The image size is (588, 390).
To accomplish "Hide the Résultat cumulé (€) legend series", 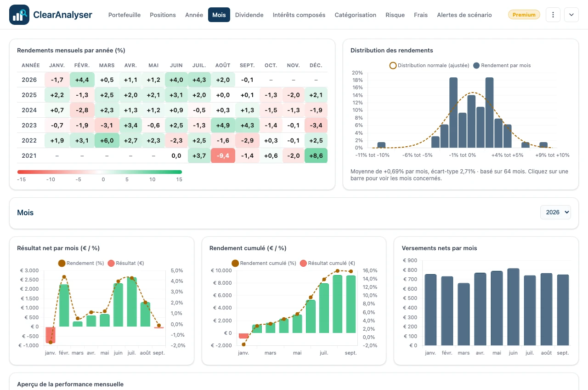I will click(x=327, y=263).
